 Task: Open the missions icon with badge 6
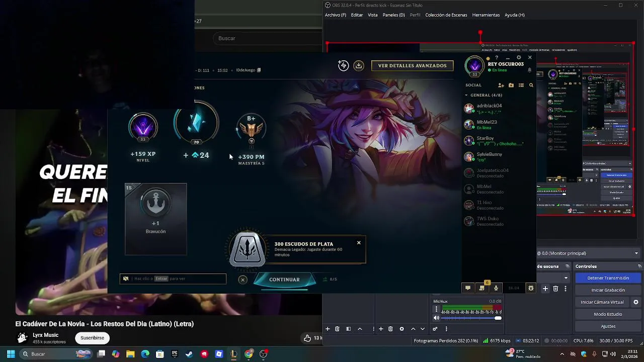482,288
